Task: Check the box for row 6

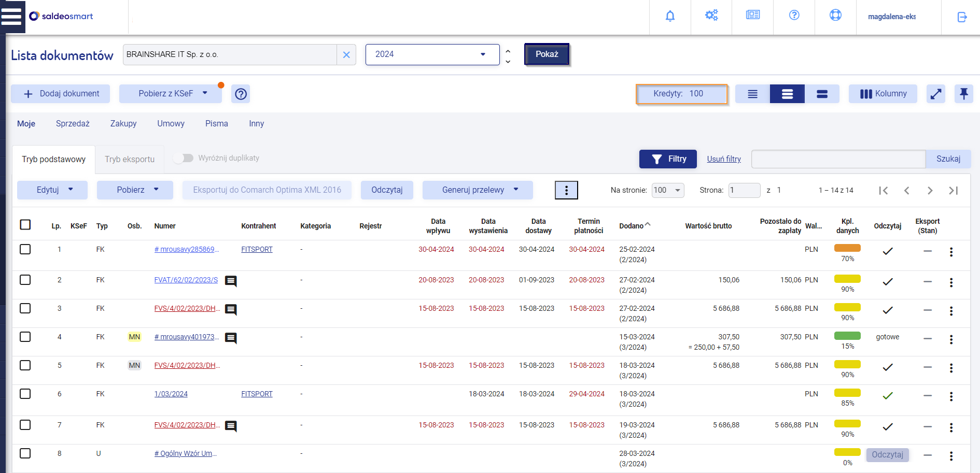Action: coord(25,394)
